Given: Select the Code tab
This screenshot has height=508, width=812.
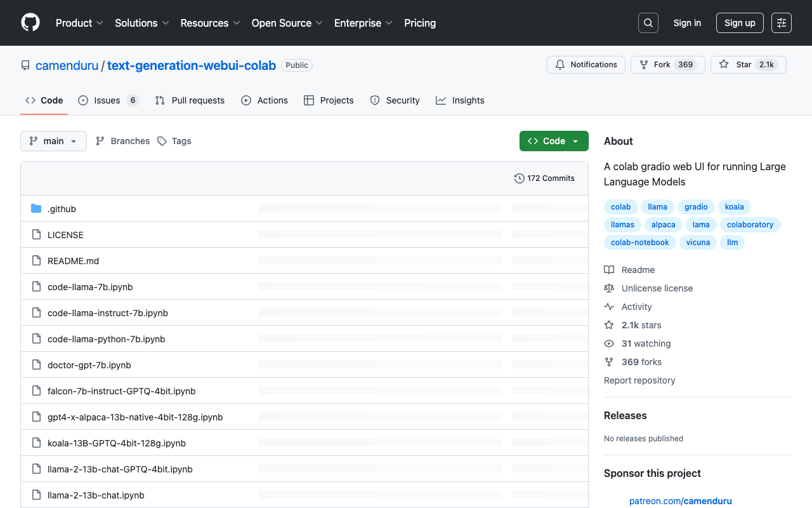Looking at the screenshot, I should click(44, 100).
